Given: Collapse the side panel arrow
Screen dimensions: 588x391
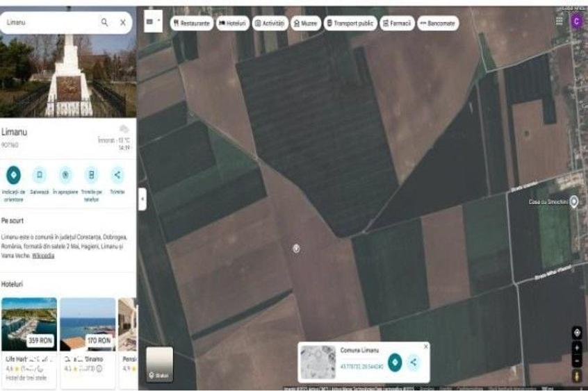Looking at the screenshot, I should [142, 199].
